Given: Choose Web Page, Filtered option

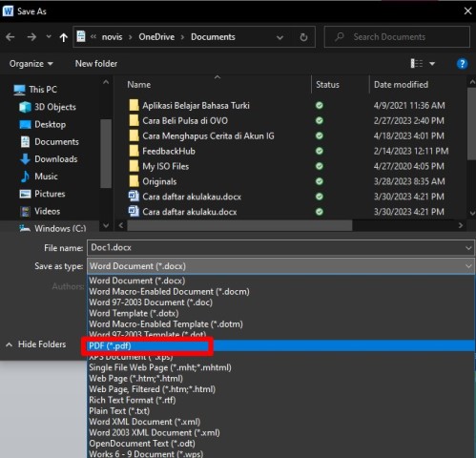Looking at the screenshot, I should (x=281, y=389).
